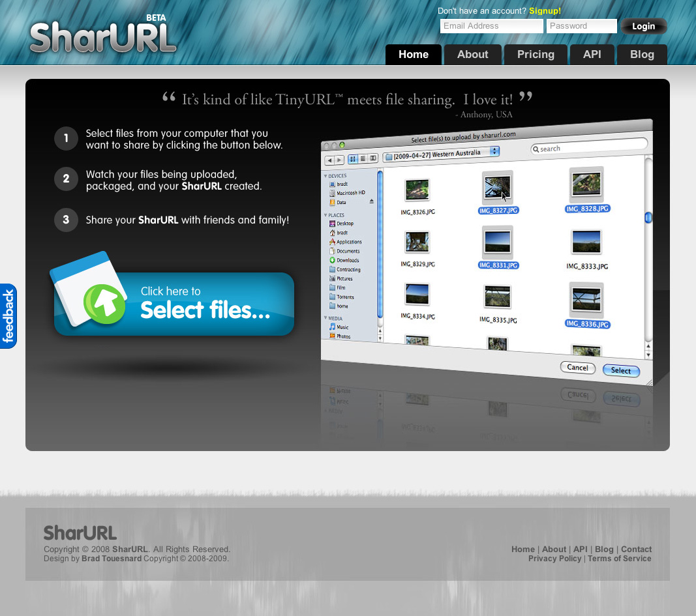Select the IMG_8331.JPG thumbnail
696x616 pixels.
498,242
